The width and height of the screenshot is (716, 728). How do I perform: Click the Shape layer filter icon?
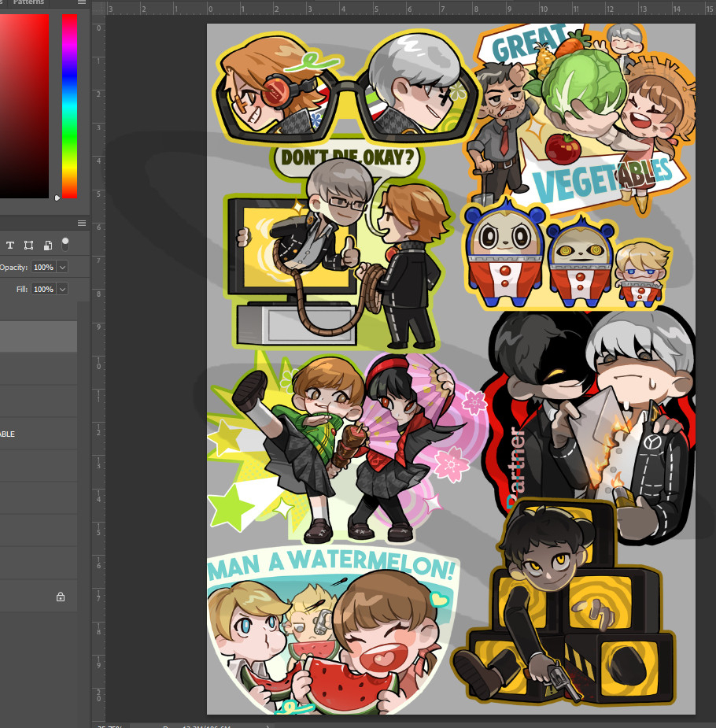click(x=29, y=245)
